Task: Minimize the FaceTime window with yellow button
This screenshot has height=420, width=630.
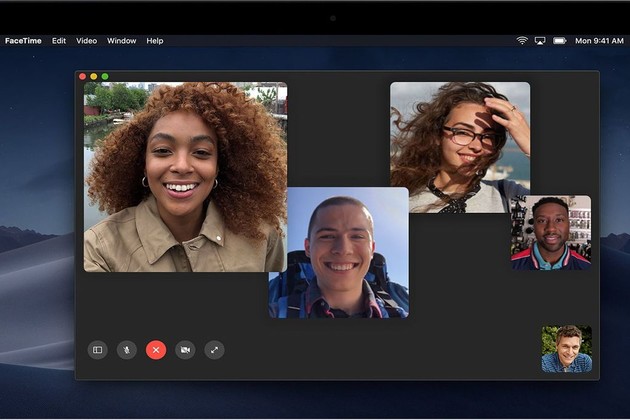Action: click(x=94, y=76)
